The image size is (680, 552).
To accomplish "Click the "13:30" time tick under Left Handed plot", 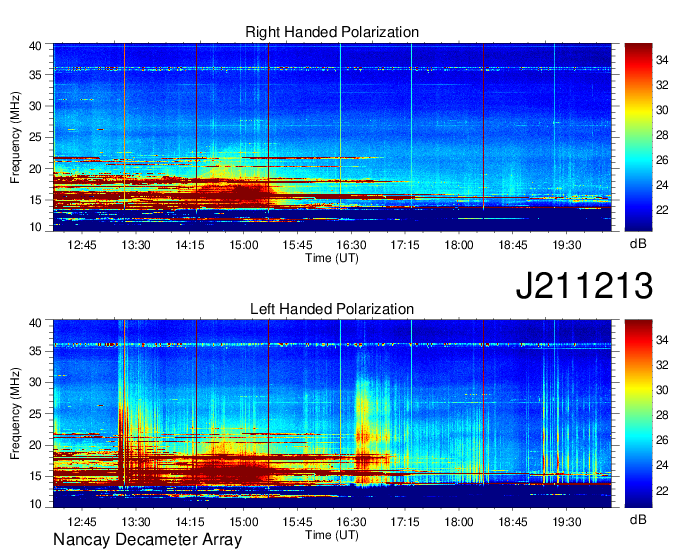I will [x=136, y=522].
